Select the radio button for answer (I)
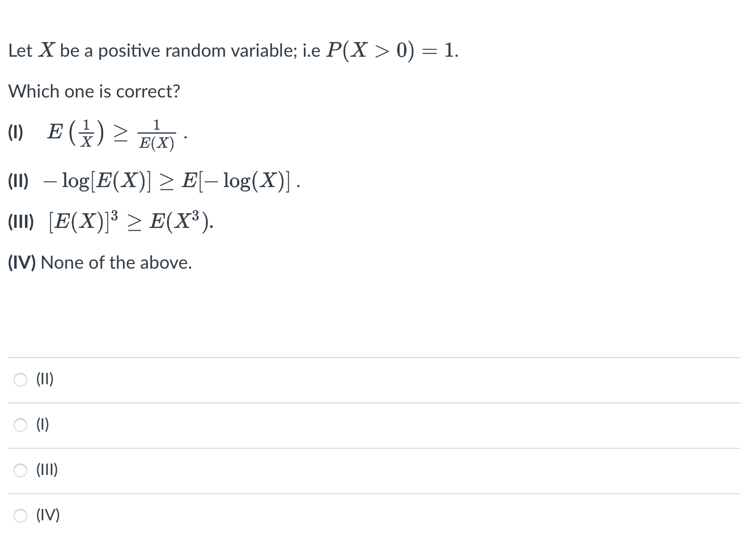 click(20, 425)
